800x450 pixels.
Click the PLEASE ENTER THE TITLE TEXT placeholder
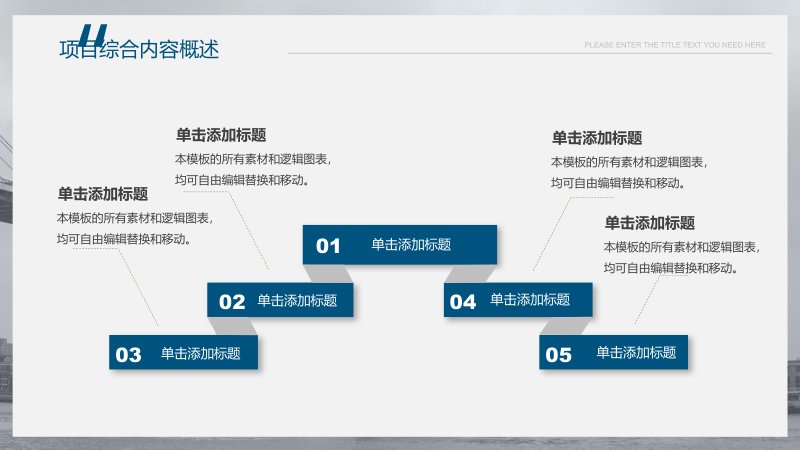pyautogui.click(x=675, y=45)
